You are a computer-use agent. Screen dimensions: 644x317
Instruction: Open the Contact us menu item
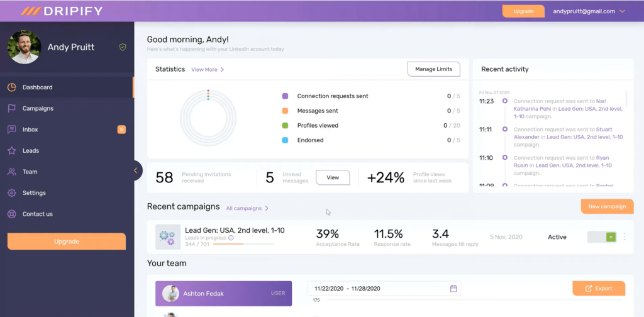click(x=67, y=214)
